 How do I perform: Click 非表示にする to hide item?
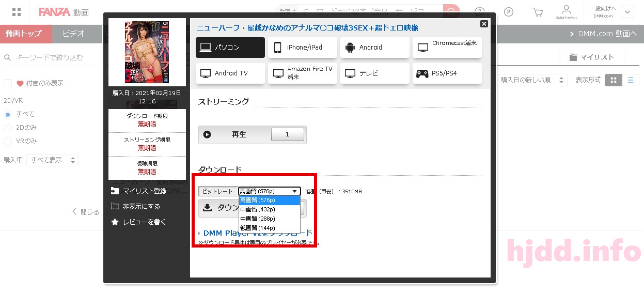tap(135, 207)
